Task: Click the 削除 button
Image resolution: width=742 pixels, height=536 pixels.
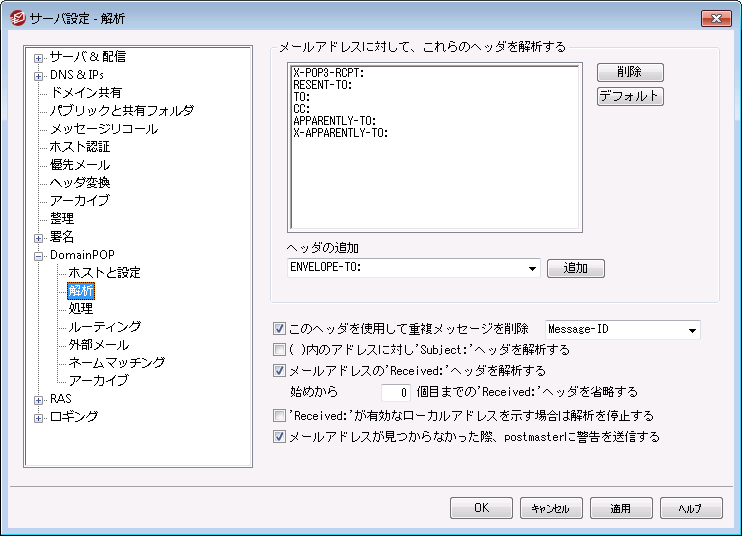Action: coord(629,73)
